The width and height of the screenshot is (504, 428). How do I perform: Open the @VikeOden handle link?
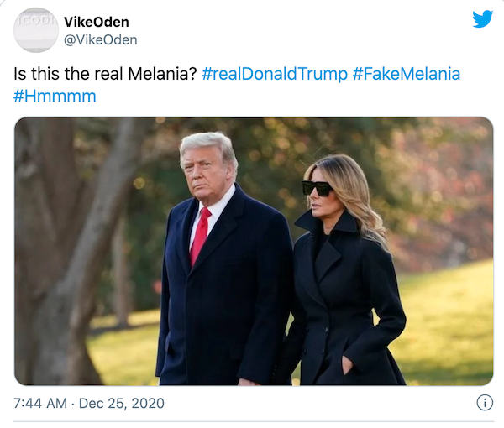100,39
